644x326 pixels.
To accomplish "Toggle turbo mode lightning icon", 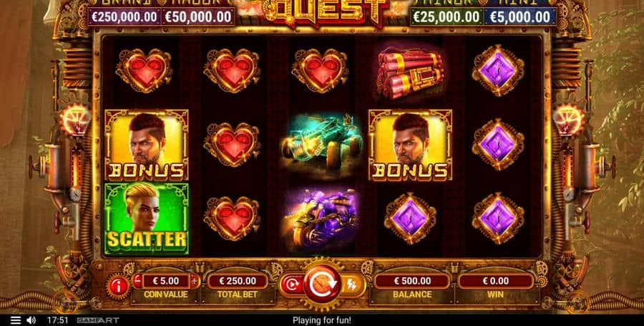I will point(352,284).
